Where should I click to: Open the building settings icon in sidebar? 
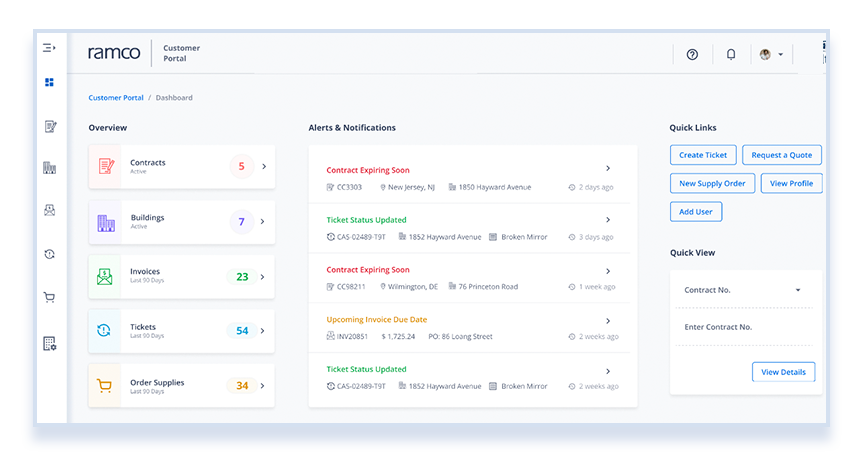[50, 344]
